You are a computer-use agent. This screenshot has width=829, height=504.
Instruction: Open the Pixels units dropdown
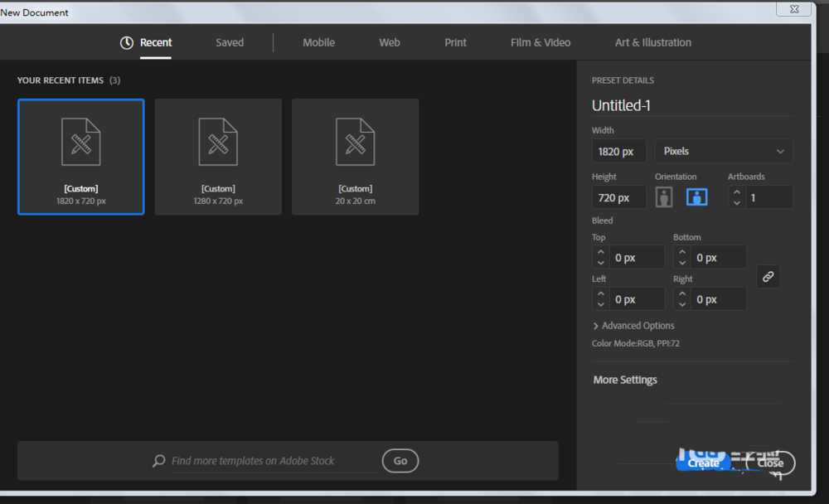(x=723, y=151)
